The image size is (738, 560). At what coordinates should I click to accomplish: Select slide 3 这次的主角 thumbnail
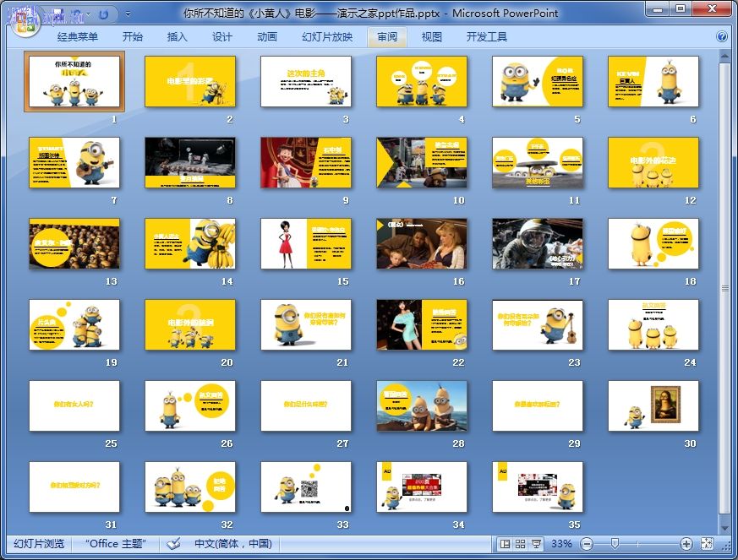306,82
